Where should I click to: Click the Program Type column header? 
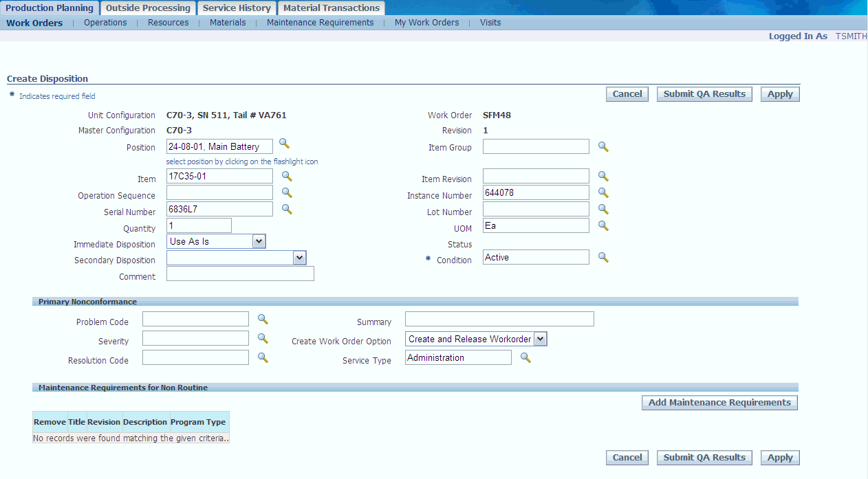coord(198,422)
